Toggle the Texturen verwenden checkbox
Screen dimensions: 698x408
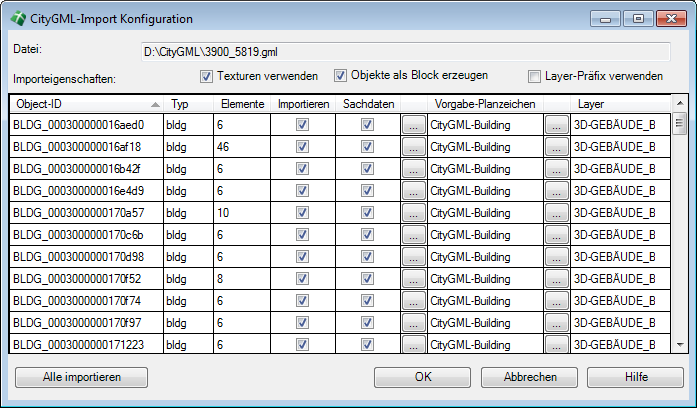(x=207, y=76)
